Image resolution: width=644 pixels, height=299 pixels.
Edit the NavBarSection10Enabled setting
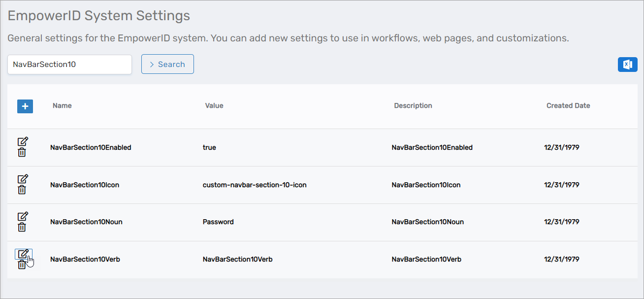[x=23, y=141]
